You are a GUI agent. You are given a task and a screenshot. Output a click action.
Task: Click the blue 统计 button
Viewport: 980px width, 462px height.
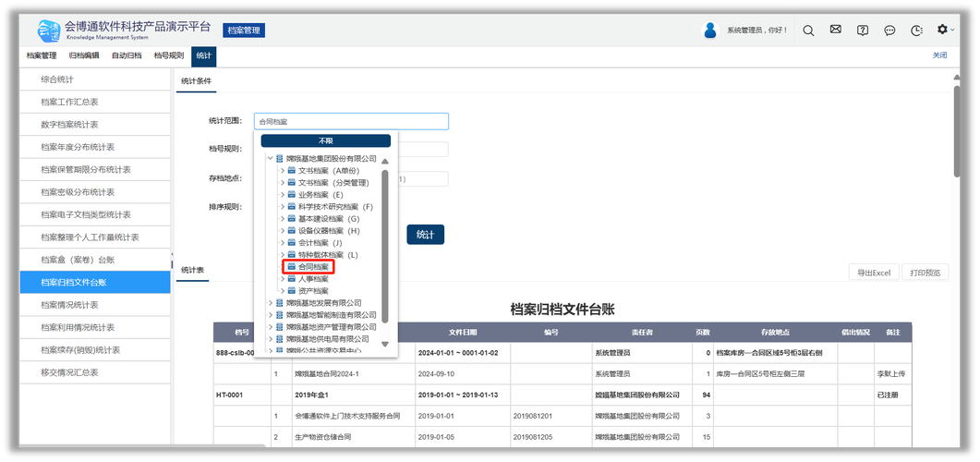coord(425,235)
